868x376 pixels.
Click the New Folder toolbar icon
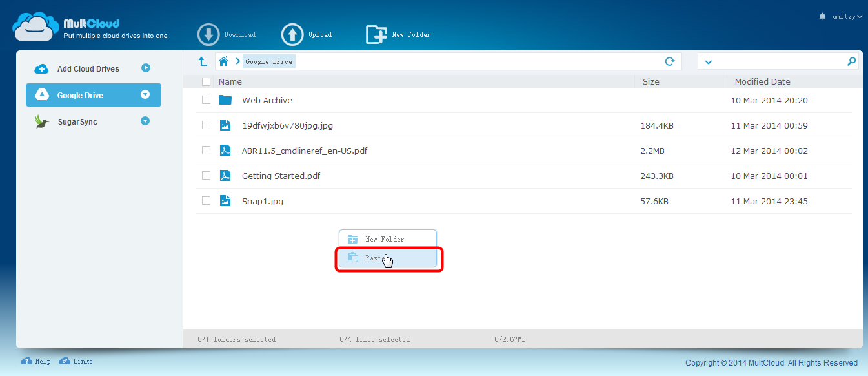point(376,34)
